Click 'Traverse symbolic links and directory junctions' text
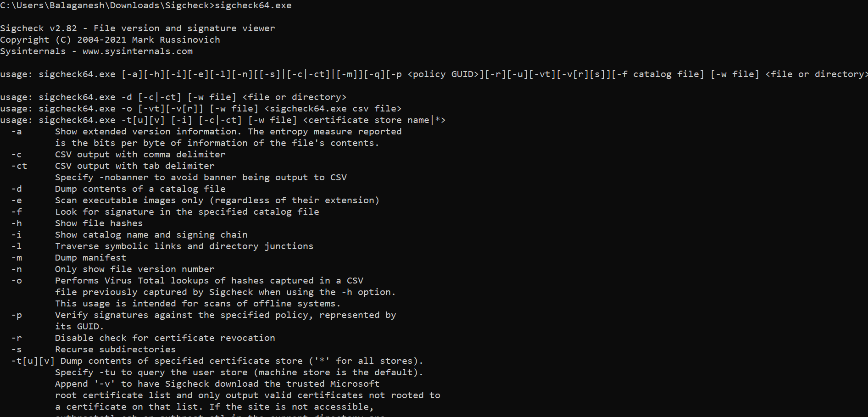Viewport: 868px width, 417px height. pos(184,246)
